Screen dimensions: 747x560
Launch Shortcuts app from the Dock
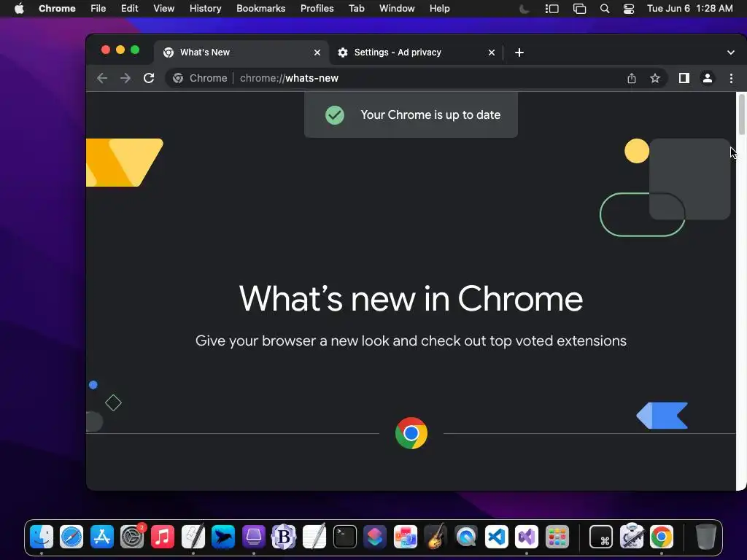click(x=375, y=537)
